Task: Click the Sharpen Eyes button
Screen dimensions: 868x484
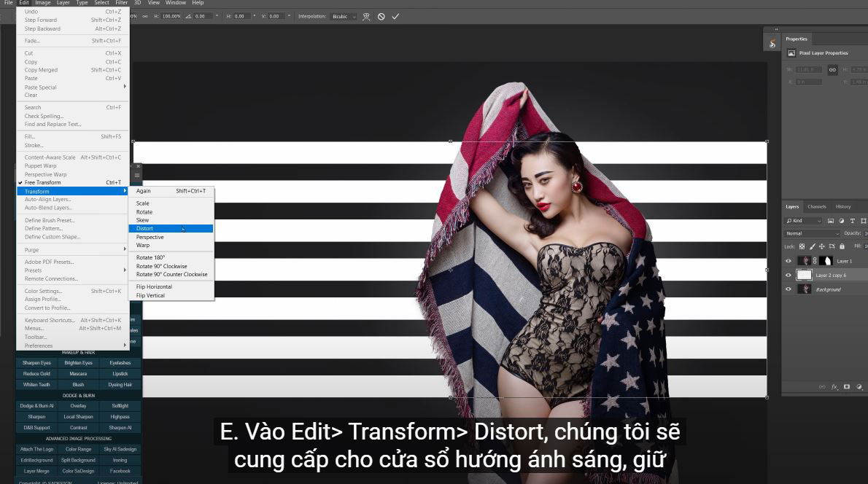Action: pos(36,363)
